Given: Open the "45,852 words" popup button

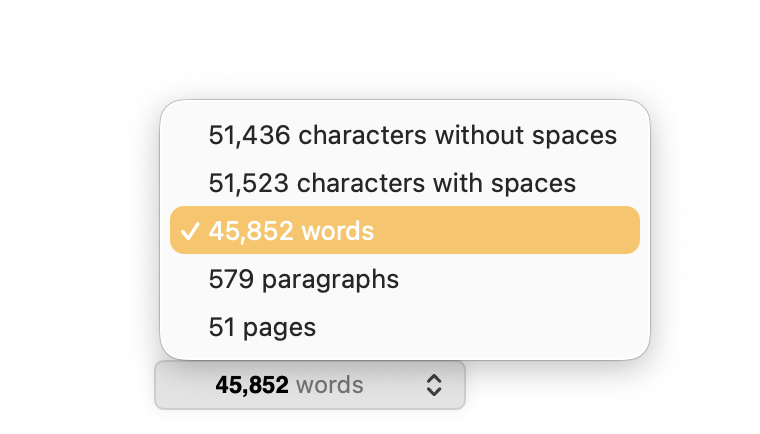Looking at the screenshot, I should [310, 385].
